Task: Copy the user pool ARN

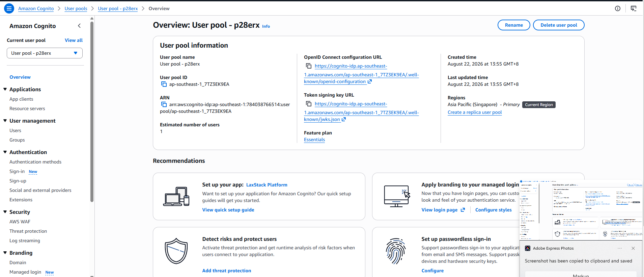Action: coord(164,104)
